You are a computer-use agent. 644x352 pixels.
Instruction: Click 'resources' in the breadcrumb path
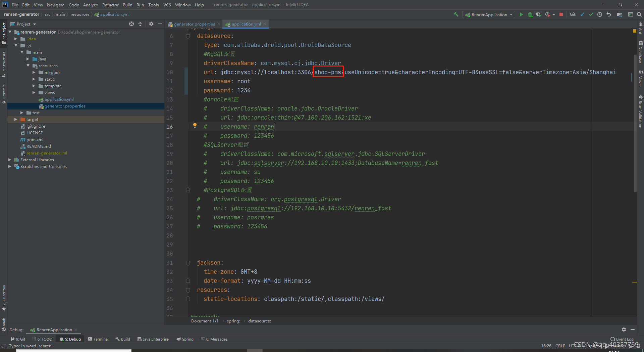tap(80, 14)
